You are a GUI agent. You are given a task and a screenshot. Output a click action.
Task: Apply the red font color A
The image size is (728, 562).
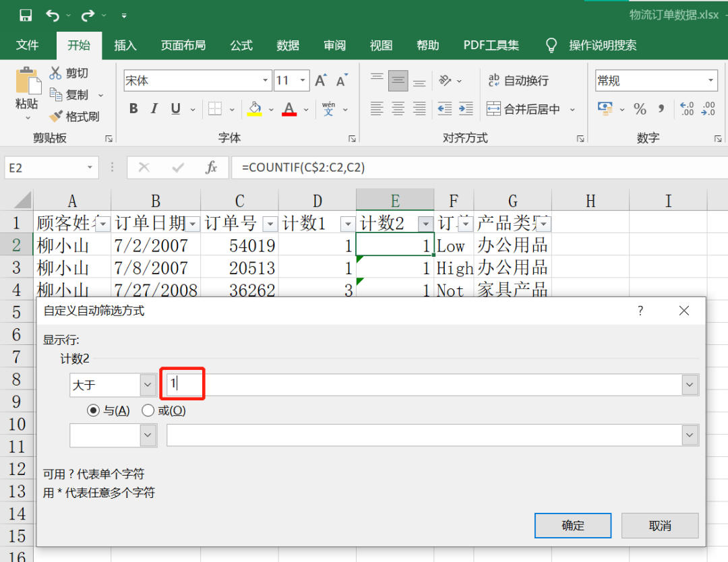tap(289, 108)
